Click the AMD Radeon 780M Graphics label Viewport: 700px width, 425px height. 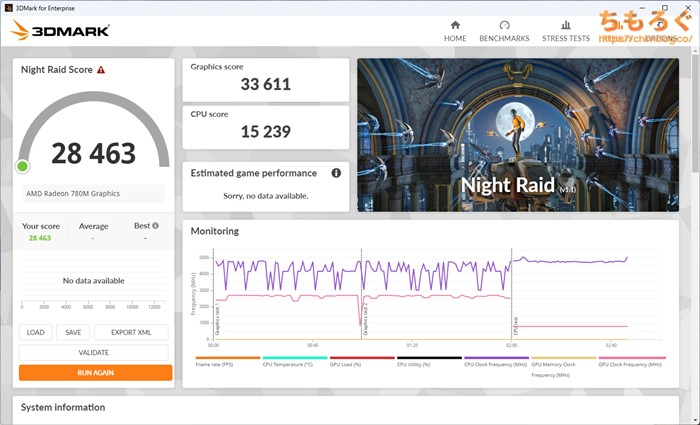point(73,194)
